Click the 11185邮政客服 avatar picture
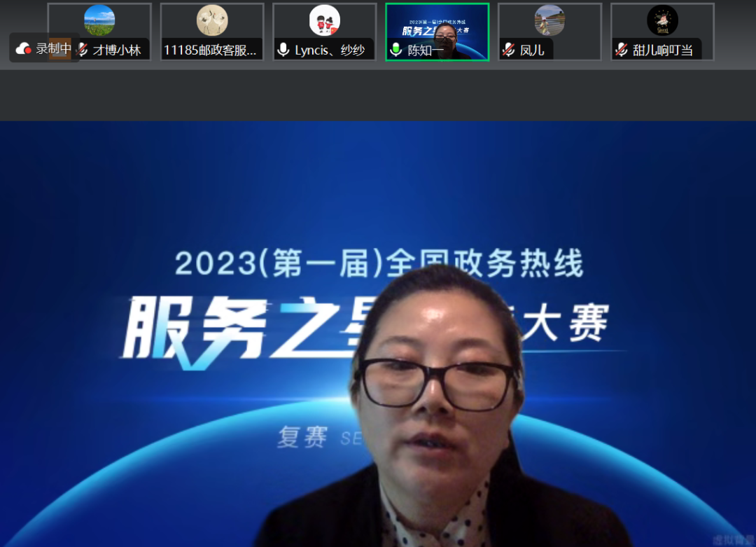756x547 pixels. 212,20
